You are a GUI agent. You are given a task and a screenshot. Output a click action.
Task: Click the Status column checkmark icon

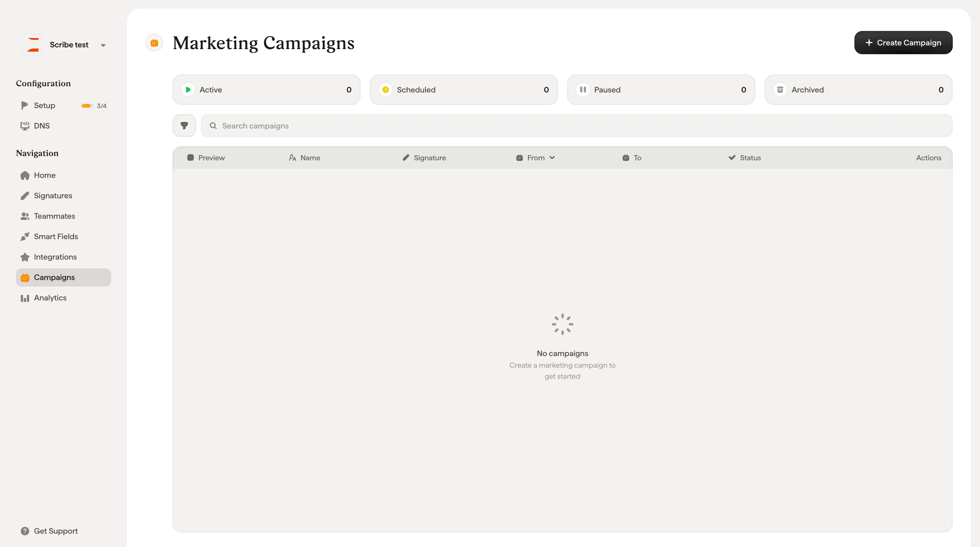pyautogui.click(x=732, y=157)
